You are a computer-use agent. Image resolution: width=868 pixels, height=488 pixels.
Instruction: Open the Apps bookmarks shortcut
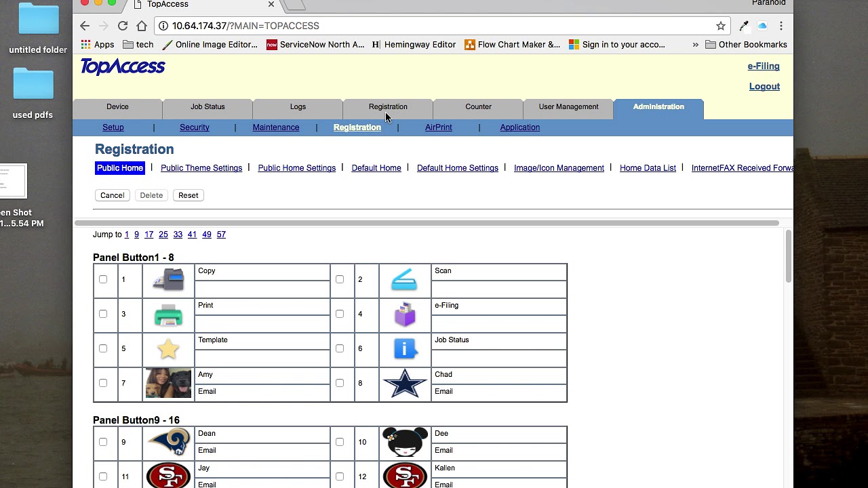click(97, 45)
